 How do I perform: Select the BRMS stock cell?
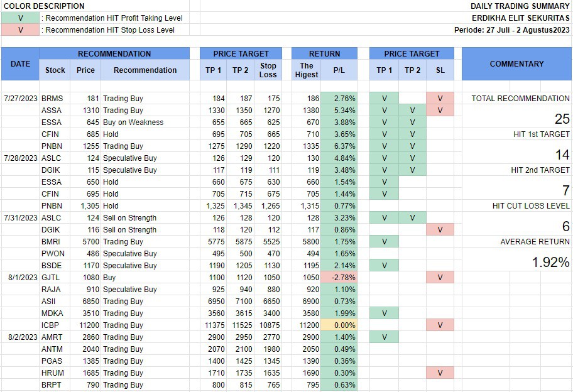[x=52, y=99]
